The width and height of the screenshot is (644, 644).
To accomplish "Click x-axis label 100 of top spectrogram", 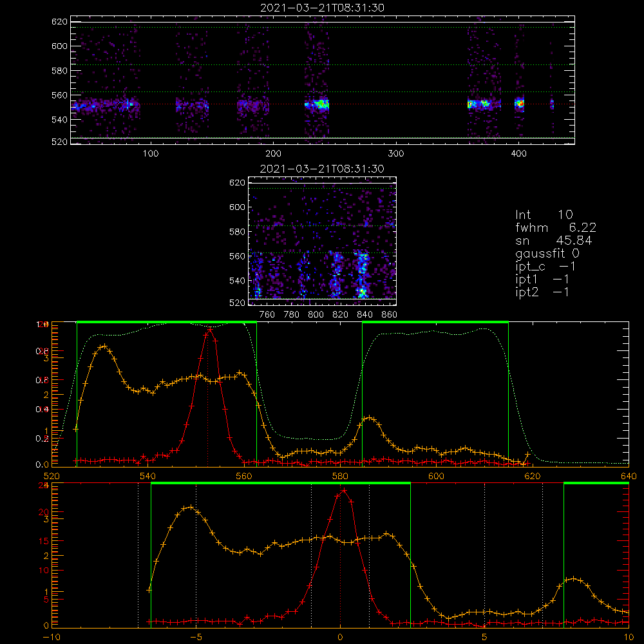I will tap(151, 154).
